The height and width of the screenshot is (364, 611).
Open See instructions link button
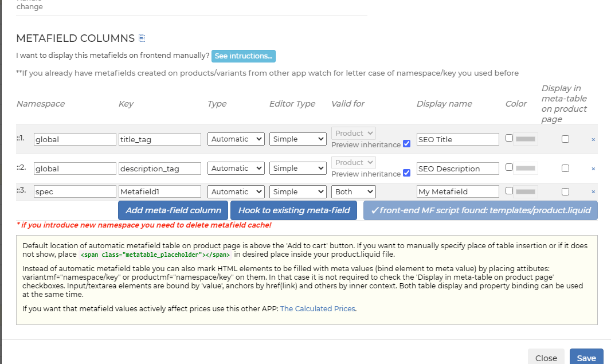coord(243,56)
